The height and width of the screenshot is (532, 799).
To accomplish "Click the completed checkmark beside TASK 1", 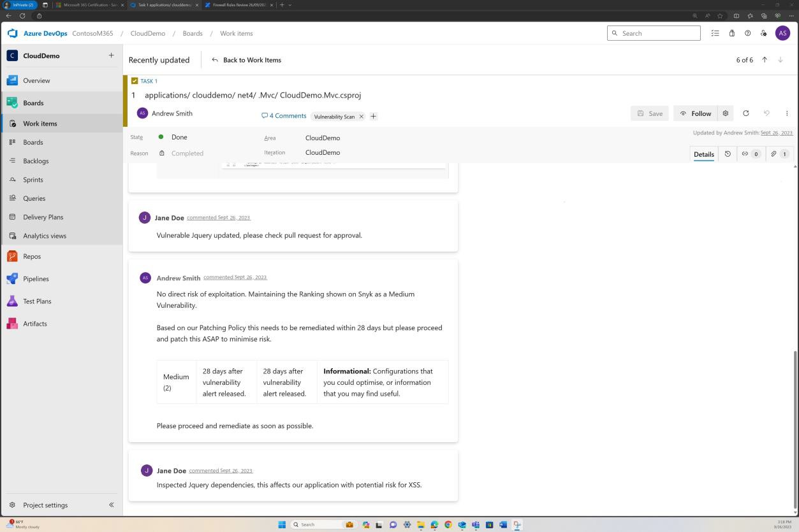I will click(135, 81).
